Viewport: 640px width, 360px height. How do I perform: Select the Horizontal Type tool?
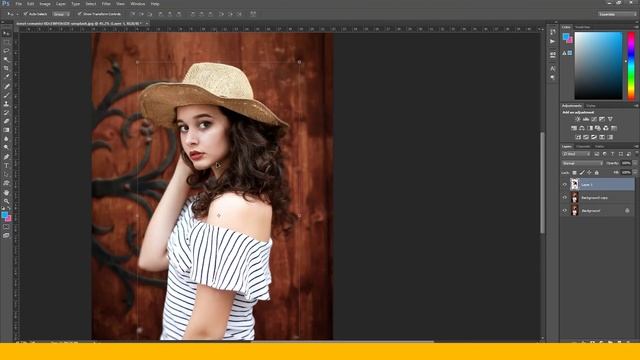pyautogui.click(x=6, y=166)
